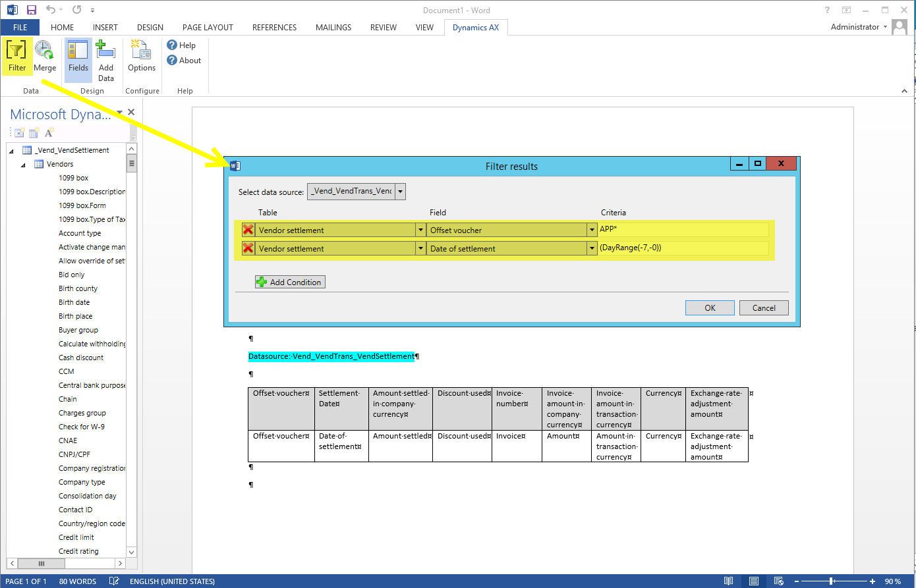Remove the Date of settlement condition row
Image resolution: width=916 pixels, height=588 pixels.
(248, 248)
